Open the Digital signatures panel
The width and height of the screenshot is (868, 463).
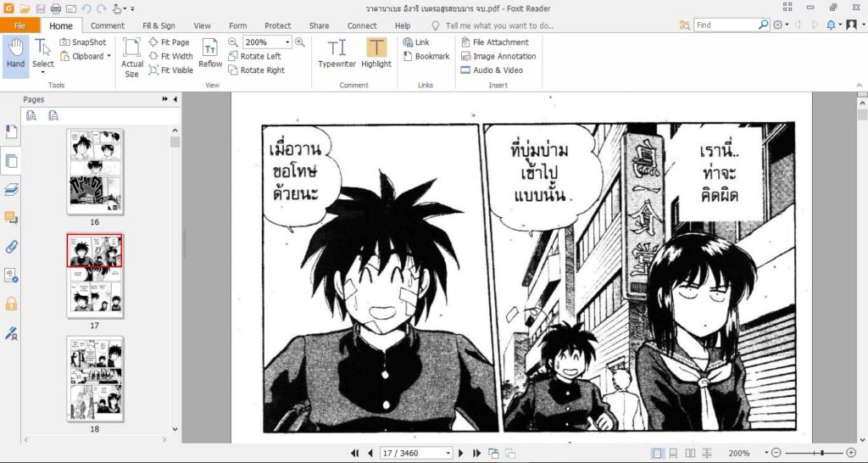click(x=11, y=333)
